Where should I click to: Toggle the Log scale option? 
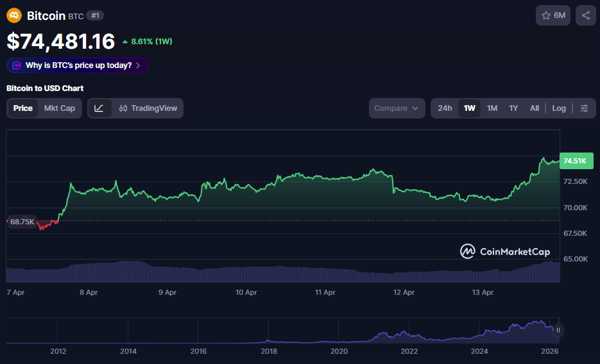559,108
